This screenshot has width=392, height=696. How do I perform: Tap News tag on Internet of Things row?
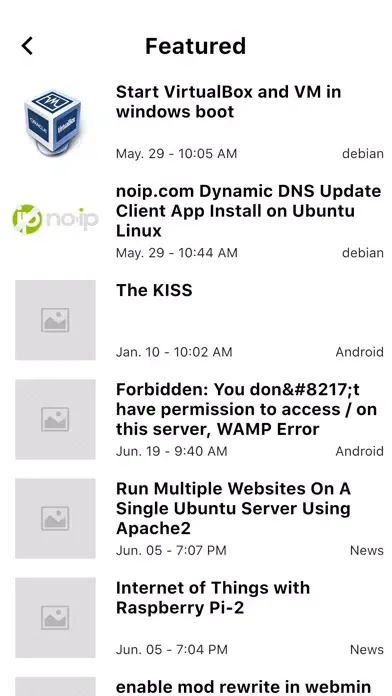click(x=367, y=650)
